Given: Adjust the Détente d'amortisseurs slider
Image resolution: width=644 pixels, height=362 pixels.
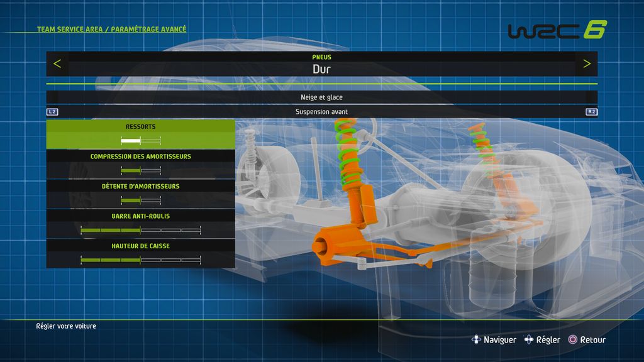Looking at the screenshot, I should tap(140, 200).
